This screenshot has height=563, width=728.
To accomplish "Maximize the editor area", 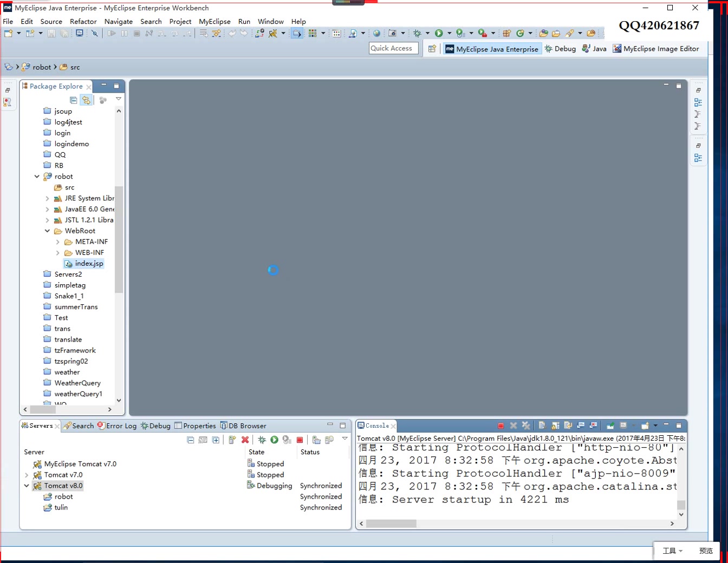I will (679, 86).
